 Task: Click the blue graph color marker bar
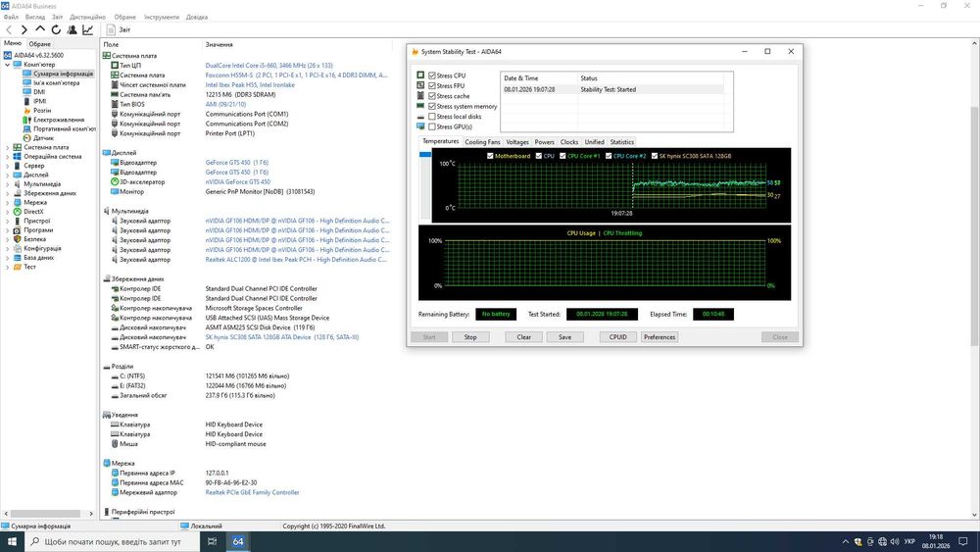click(425, 154)
